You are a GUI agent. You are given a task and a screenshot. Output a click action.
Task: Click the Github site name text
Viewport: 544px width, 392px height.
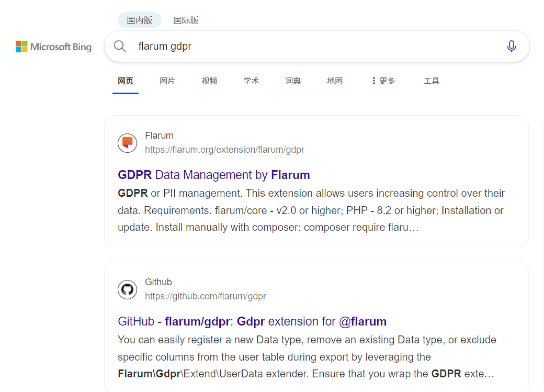pyautogui.click(x=158, y=282)
